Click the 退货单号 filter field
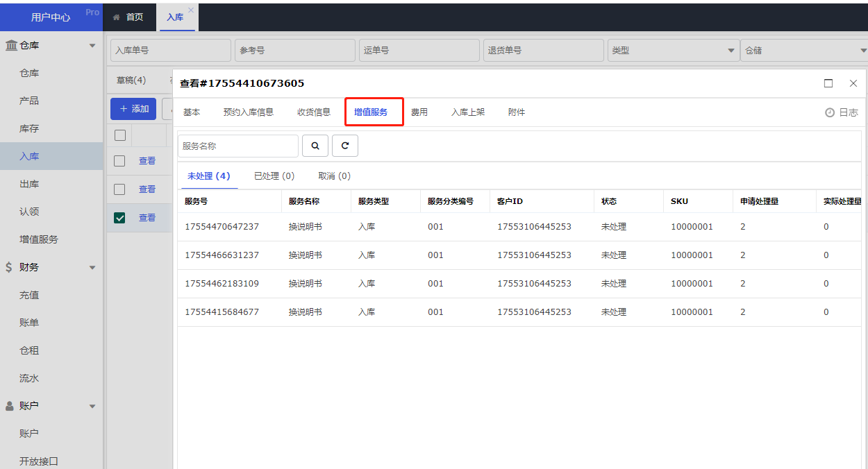 pyautogui.click(x=544, y=51)
